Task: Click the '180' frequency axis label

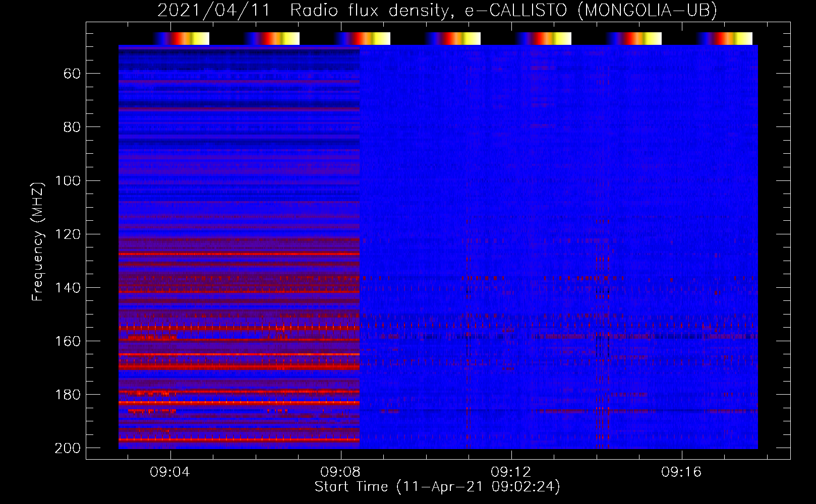Action: click(68, 394)
